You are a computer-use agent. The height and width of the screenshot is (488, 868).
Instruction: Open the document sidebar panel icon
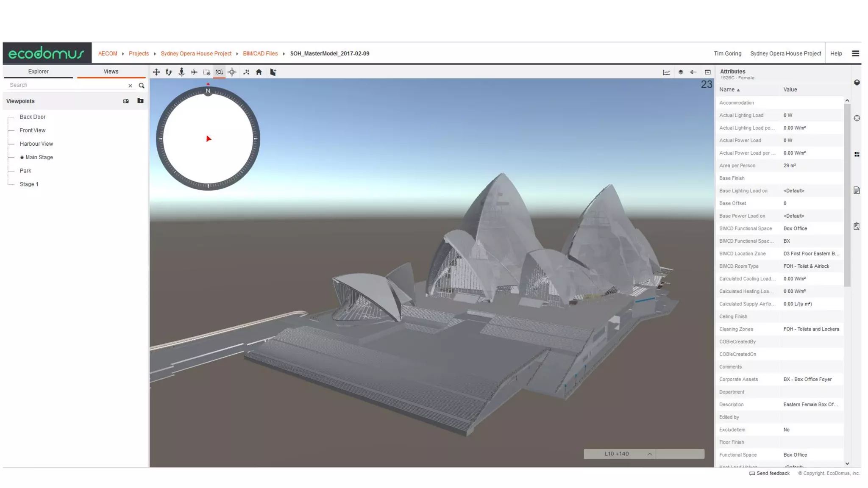click(857, 190)
